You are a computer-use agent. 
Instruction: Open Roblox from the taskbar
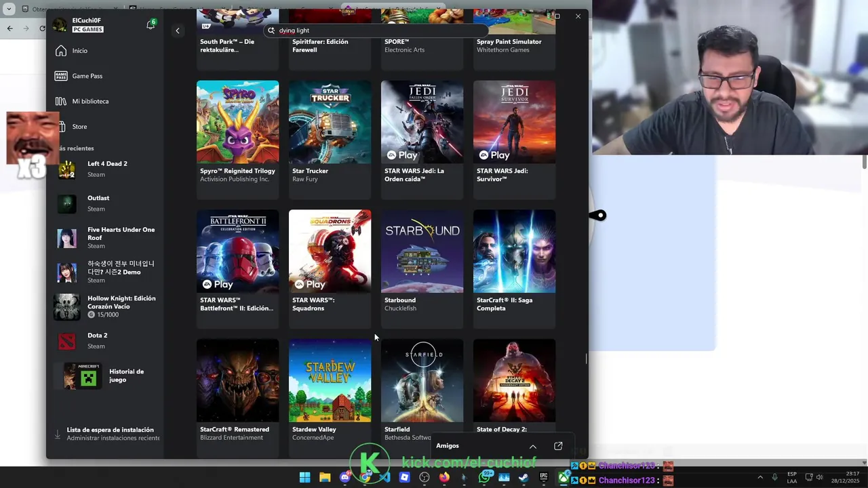pyautogui.click(x=404, y=477)
